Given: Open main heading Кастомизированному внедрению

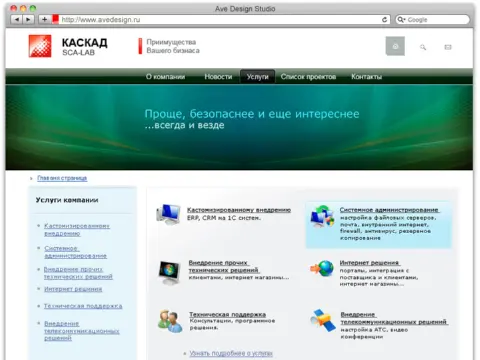Looking at the screenshot, I should pos(239,210).
